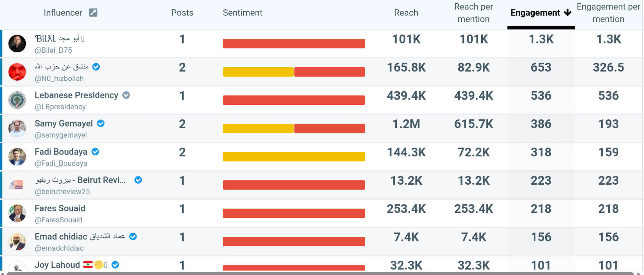Sort by Engagement per mention header
Viewport: 644px width, 275px height.
[x=608, y=13]
